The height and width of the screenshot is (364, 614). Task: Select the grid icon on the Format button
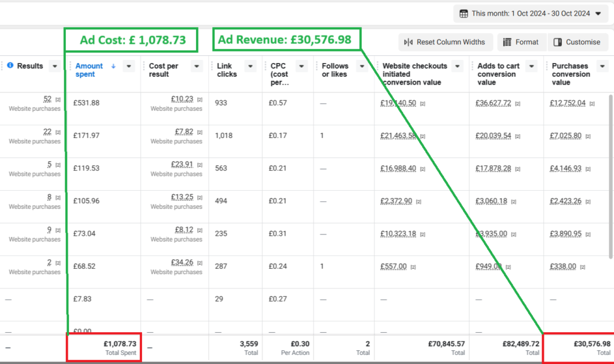pyautogui.click(x=507, y=42)
